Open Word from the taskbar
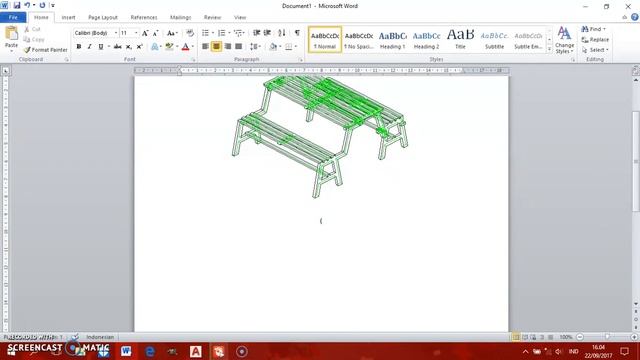 pyautogui.click(x=126, y=351)
